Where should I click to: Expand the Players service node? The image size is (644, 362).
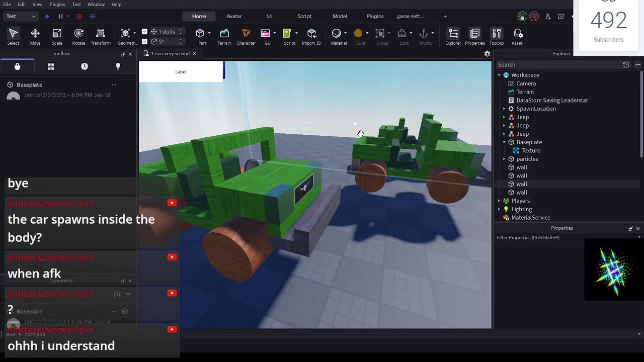pyautogui.click(x=500, y=201)
